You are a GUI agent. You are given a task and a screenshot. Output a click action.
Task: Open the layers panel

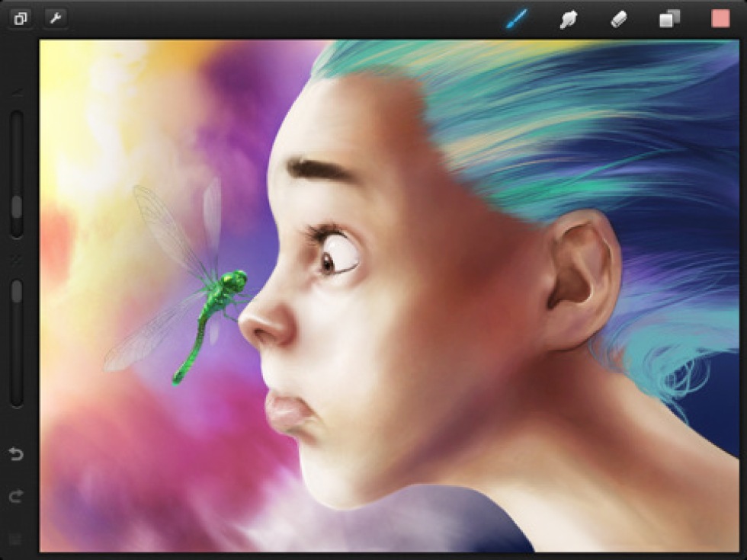pyautogui.click(x=669, y=20)
